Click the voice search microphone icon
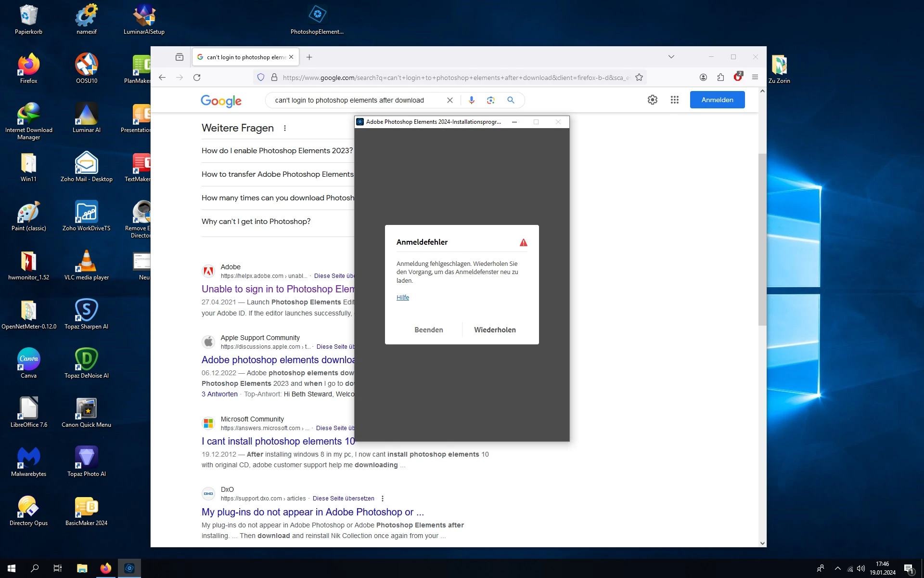 pos(472,100)
